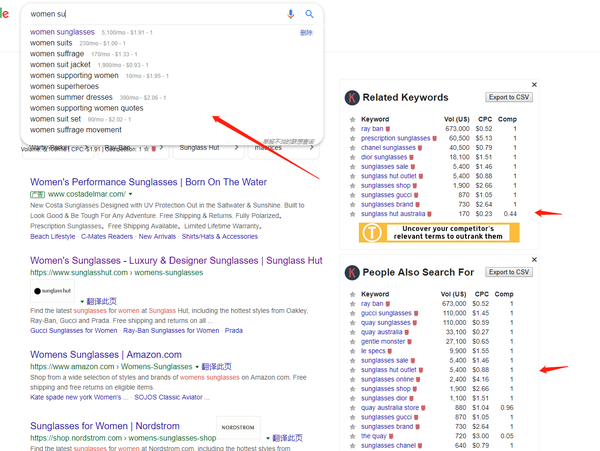Open 'Womens Sunglasses | Amazon.com' result
The width and height of the screenshot is (600, 451).
(x=106, y=355)
